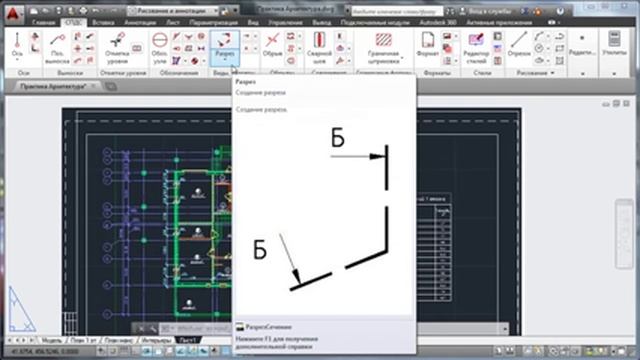Expand the Разрез button dropdown arrow
The width and height of the screenshot is (640, 360).
pyautogui.click(x=224, y=60)
